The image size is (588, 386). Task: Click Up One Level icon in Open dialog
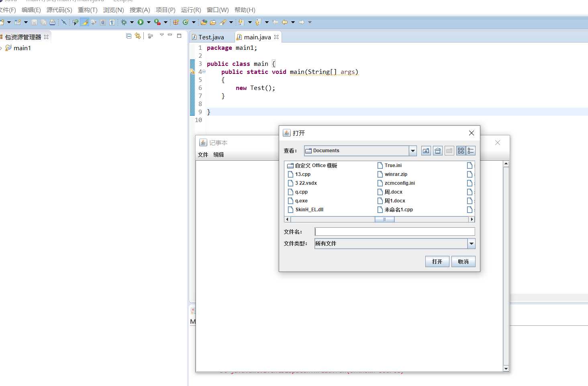click(x=426, y=151)
